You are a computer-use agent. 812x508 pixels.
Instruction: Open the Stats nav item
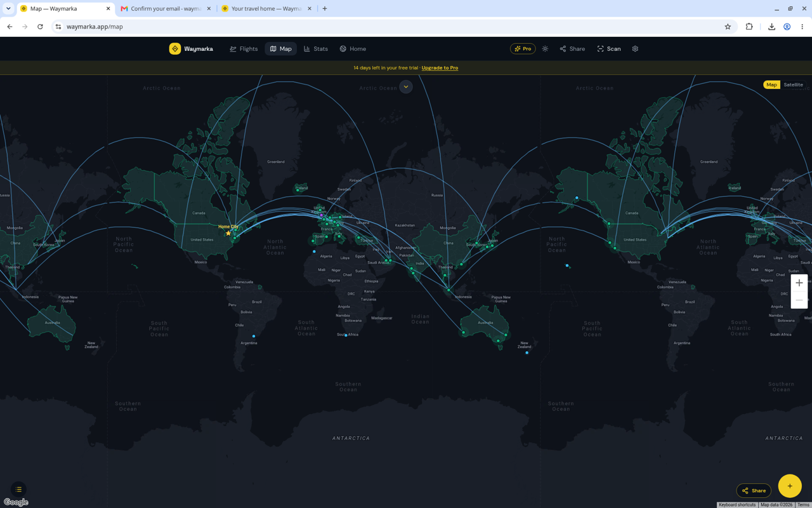pyautogui.click(x=316, y=49)
